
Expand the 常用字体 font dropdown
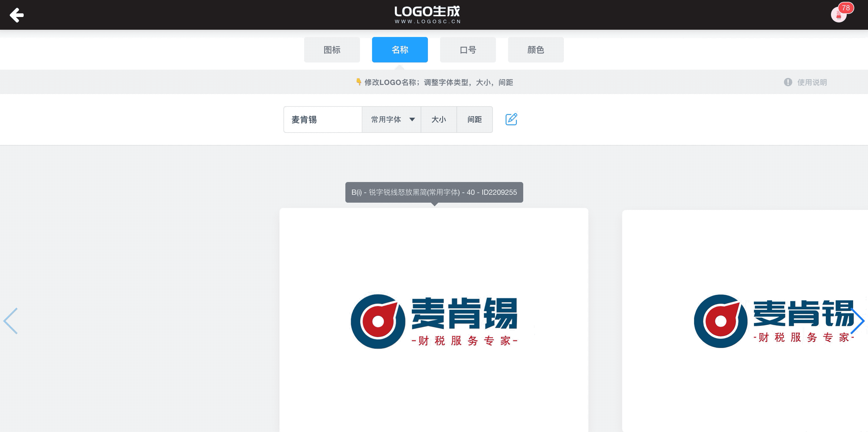tap(392, 120)
